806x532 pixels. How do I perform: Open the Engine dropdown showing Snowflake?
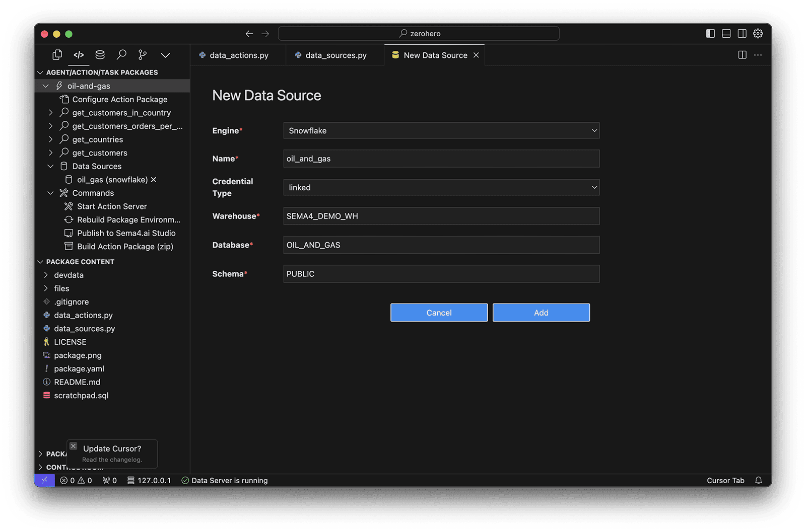(x=441, y=130)
